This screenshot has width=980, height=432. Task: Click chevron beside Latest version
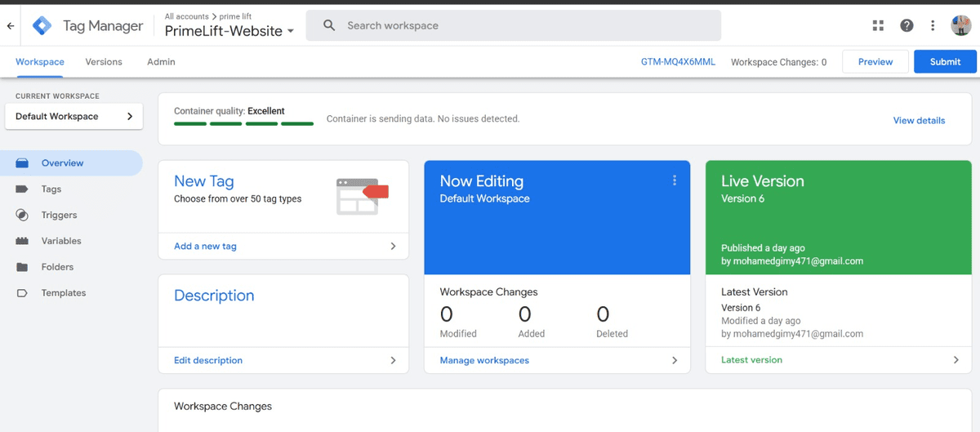point(956,360)
